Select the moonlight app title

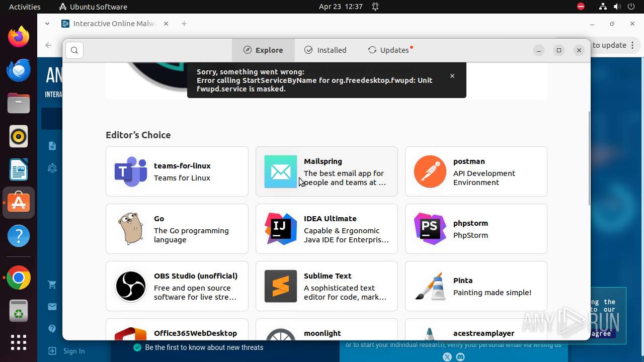pos(323,333)
